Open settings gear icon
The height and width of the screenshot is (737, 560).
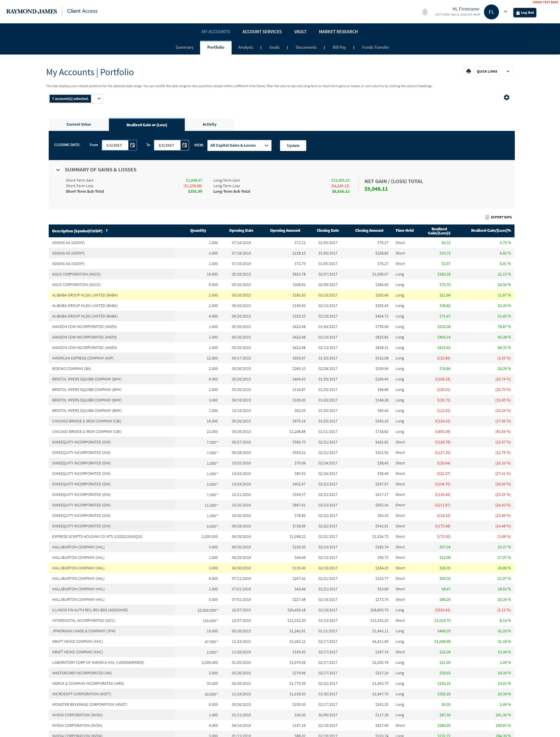click(506, 97)
